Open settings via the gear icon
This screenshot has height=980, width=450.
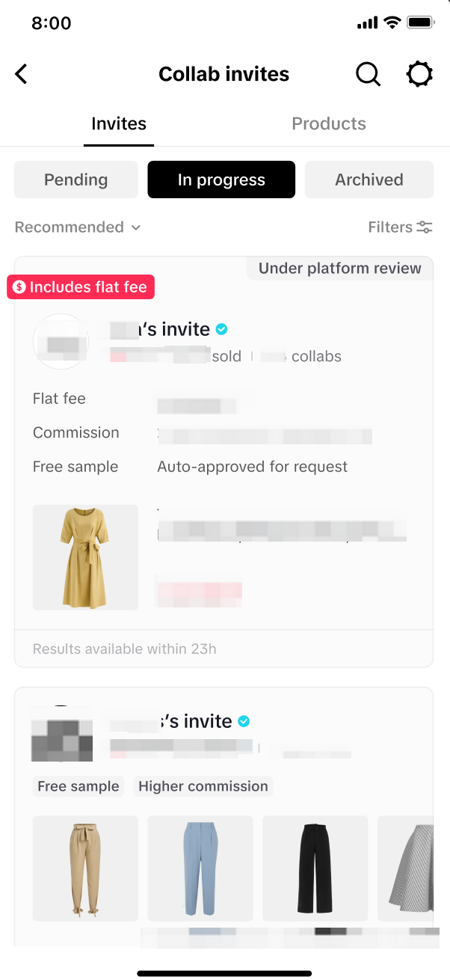click(x=419, y=74)
